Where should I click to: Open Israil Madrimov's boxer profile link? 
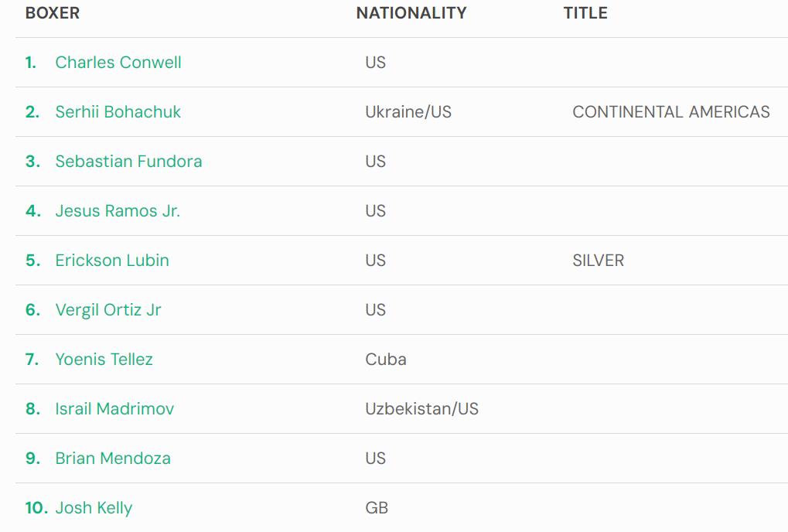pyautogui.click(x=114, y=408)
